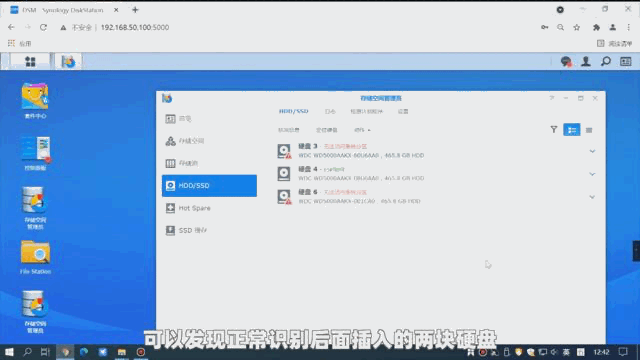Switch to the test scheduler tab
640x360 pixels.
(x=367, y=111)
